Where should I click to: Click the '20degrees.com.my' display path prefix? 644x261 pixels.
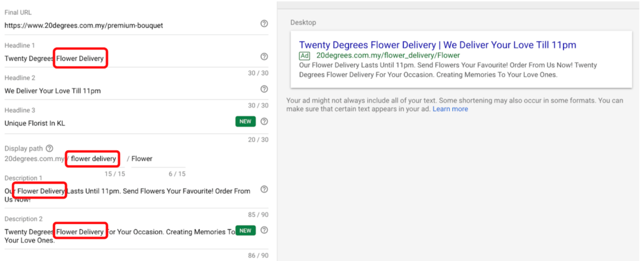35,158
